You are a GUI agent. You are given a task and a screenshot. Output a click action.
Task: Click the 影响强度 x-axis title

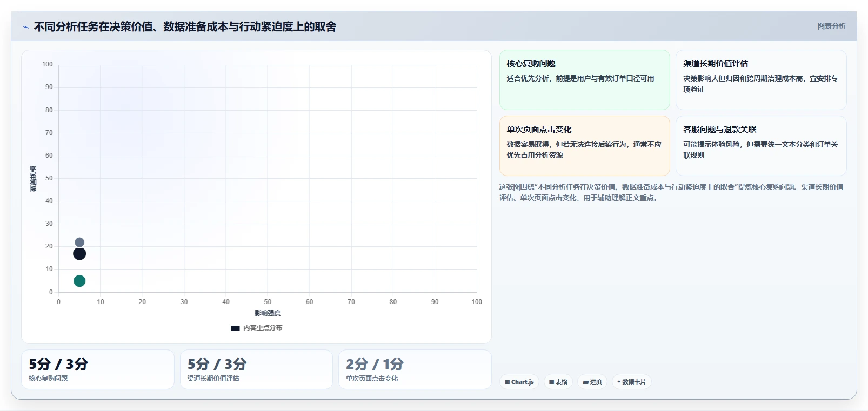tap(268, 313)
